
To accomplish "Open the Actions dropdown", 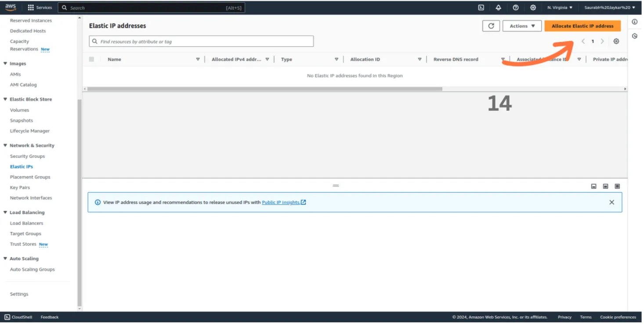I will click(522, 26).
